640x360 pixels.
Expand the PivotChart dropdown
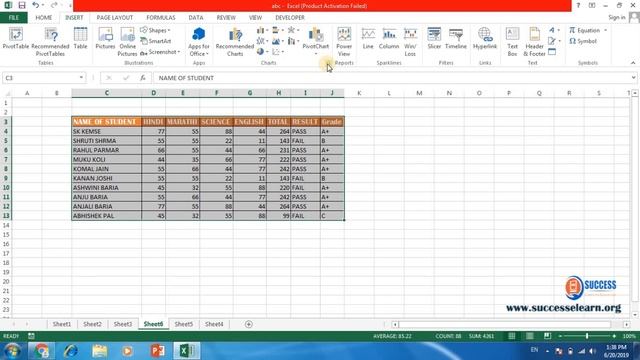(316, 54)
